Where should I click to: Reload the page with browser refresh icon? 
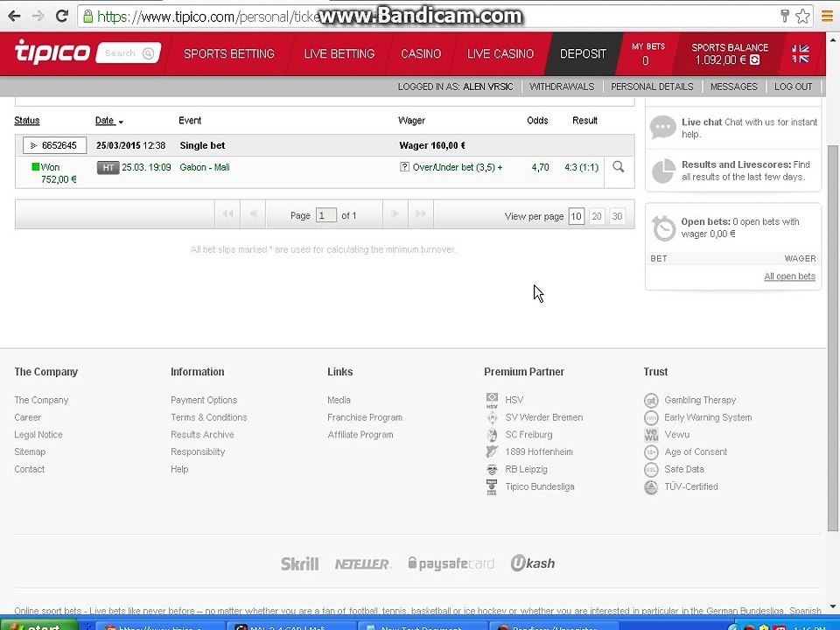click(62, 16)
